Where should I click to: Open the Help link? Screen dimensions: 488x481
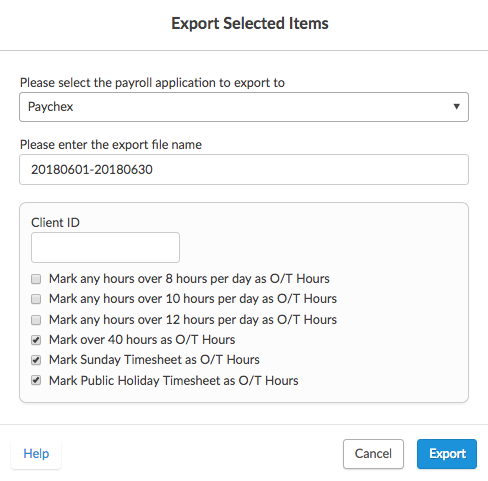tap(36, 454)
